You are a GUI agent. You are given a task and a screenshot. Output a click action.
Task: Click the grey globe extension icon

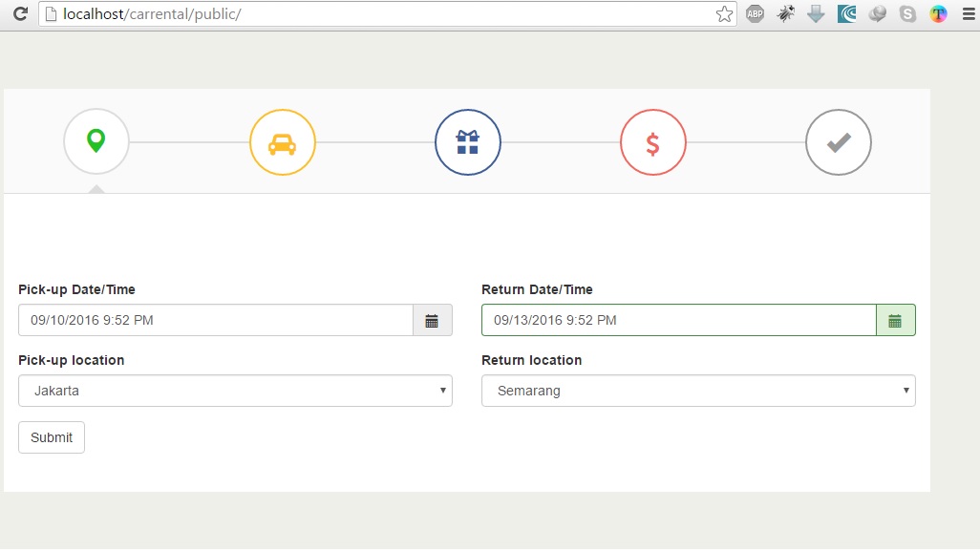(x=878, y=13)
